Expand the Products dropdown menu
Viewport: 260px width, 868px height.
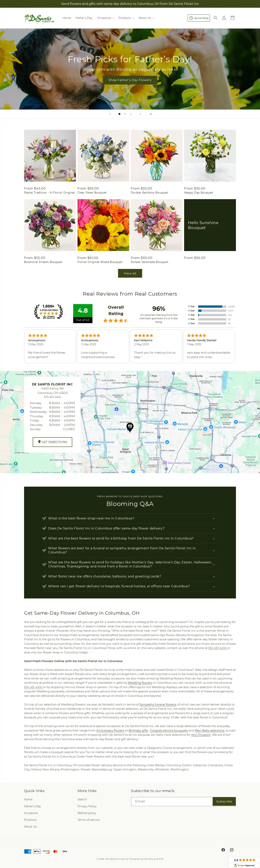click(126, 18)
